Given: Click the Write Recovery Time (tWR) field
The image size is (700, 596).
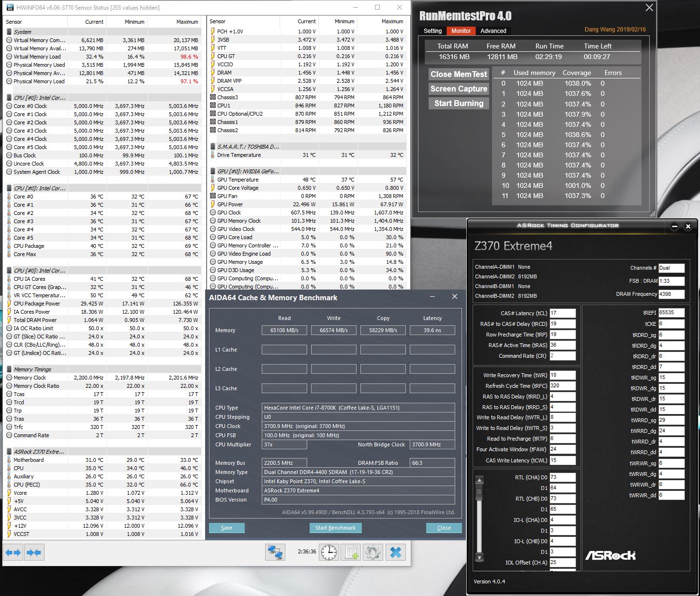Looking at the screenshot, I should point(563,375).
